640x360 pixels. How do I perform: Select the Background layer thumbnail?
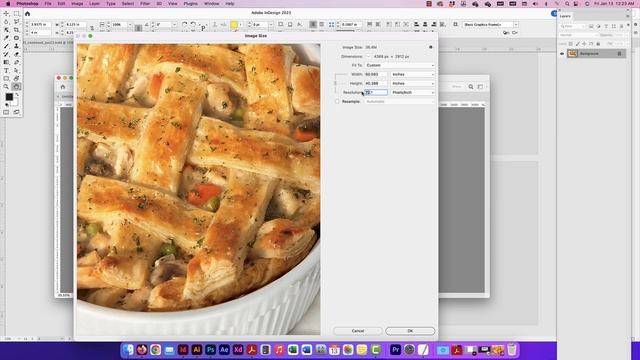click(x=572, y=54)
